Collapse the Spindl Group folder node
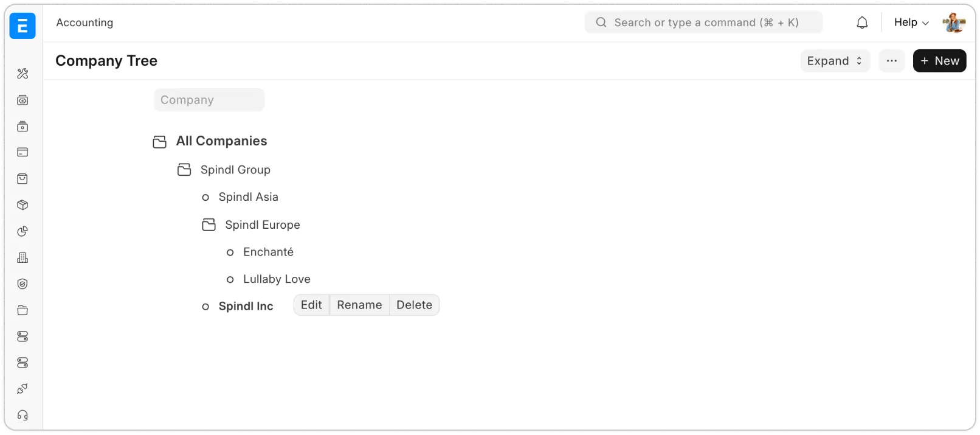The image size is (980, 435). coord(184,170)
